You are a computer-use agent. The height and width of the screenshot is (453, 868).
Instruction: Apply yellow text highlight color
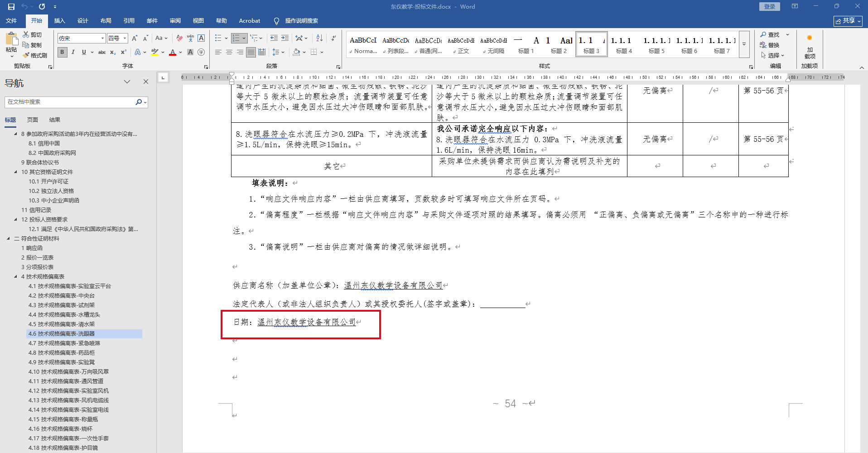pos(154,52)
